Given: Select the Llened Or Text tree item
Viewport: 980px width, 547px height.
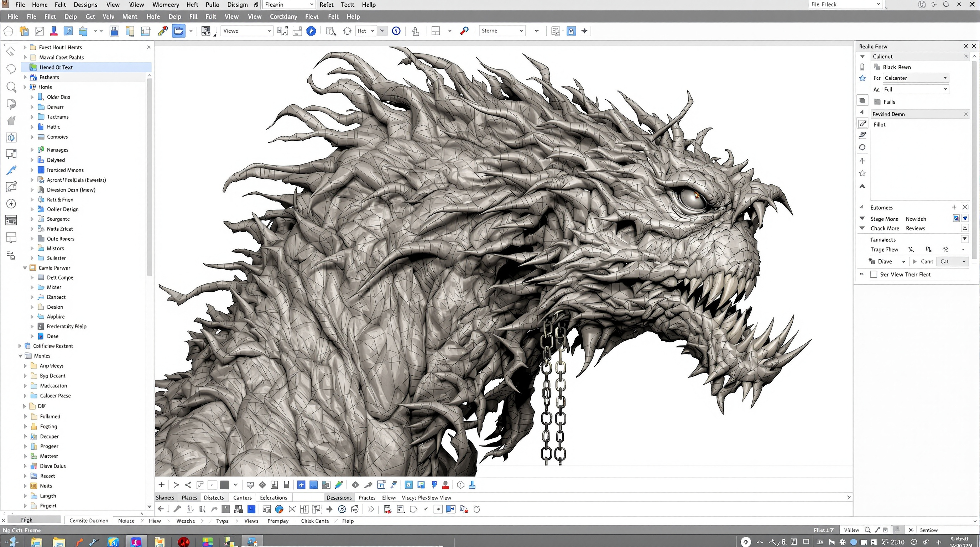Looking at the screenshot, I should [x=87, y=67].
